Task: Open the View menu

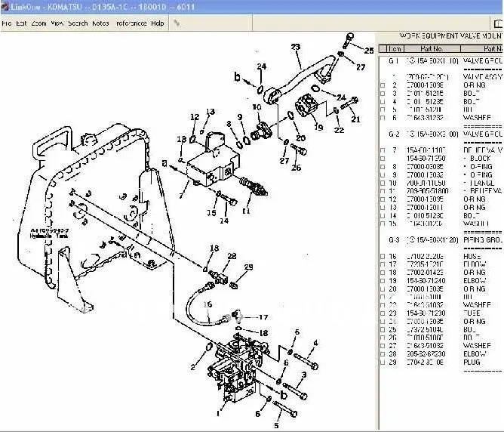Action: 57,23
